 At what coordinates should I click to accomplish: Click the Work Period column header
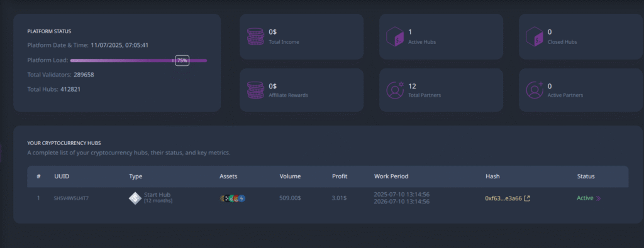[391, 176]
